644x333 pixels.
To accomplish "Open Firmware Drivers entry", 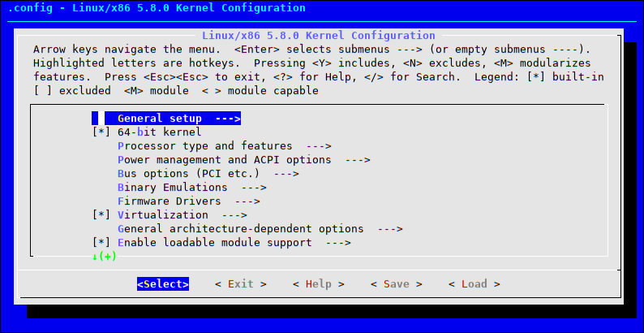I will [188, 201].
